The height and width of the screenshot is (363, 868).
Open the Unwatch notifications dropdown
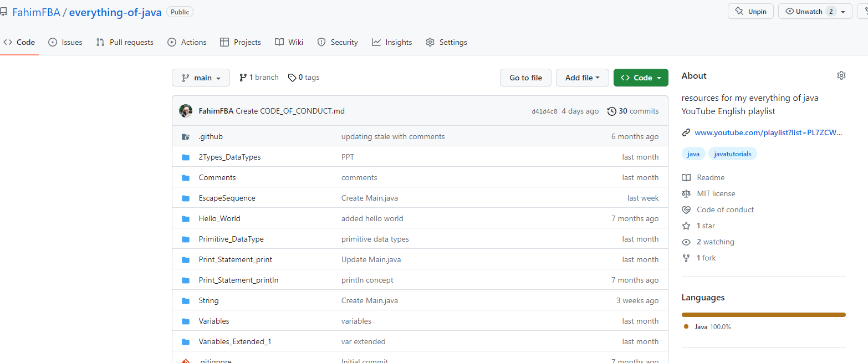point(815,11)
